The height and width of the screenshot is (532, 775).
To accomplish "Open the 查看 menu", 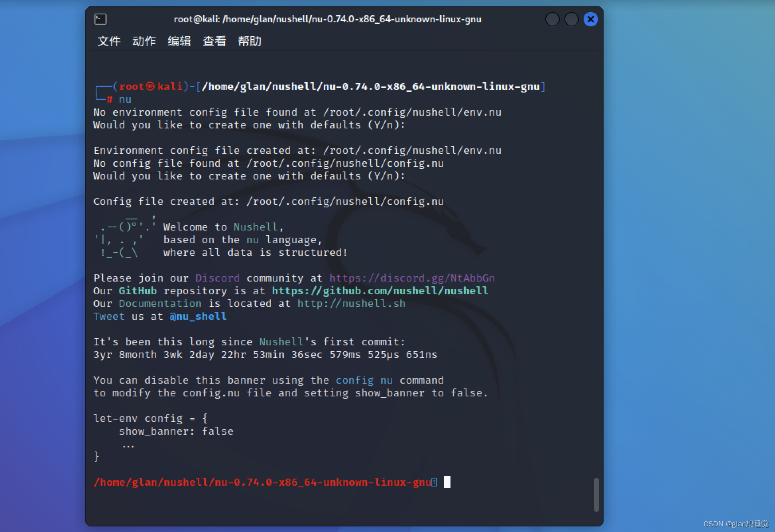I will click(214, 41).
